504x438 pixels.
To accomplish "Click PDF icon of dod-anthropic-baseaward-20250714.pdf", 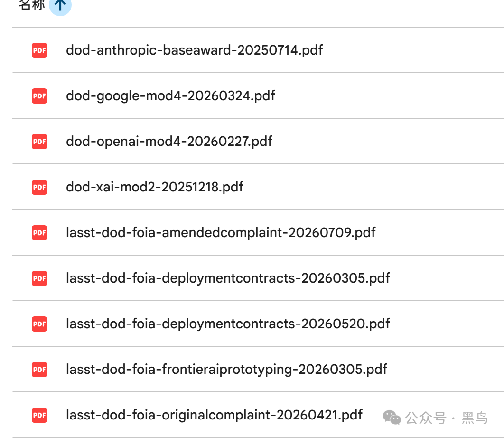I will click(x=39, y=50).
